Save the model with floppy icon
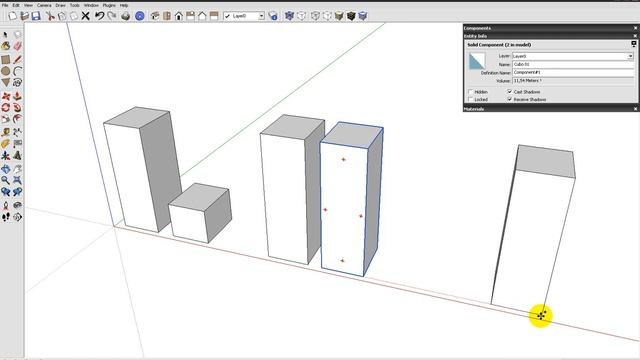This screenshot has width=640, height=360. coord(36,16)
